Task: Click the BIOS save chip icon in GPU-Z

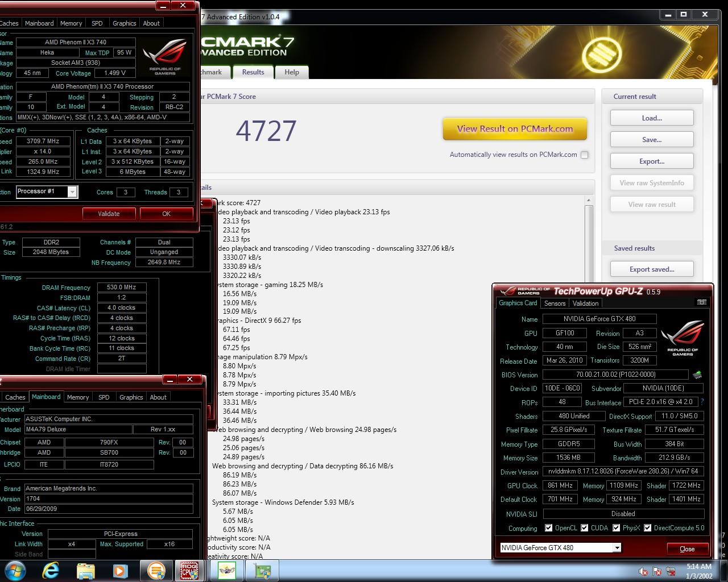Action: pyautogui.click(x=697, y=375)
